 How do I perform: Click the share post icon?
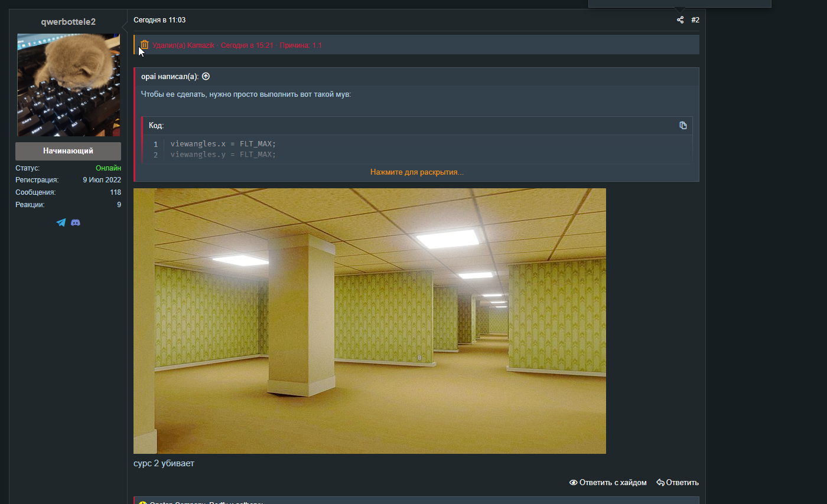680,20
